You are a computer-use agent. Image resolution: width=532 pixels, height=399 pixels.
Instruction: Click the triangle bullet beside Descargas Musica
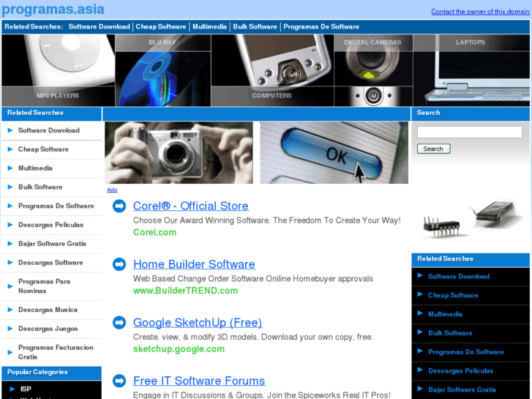pyautogui.click(x=10, y=310)
